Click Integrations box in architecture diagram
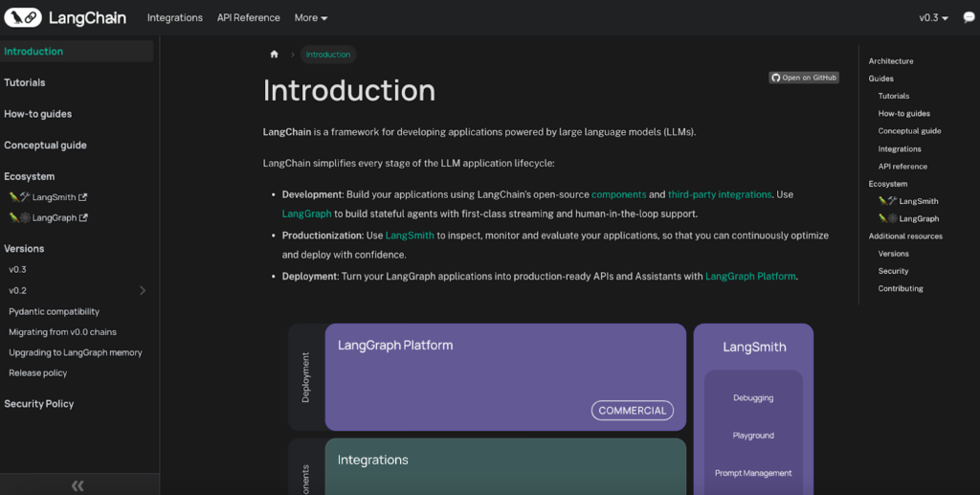980x495 pixels. point(505,467)
